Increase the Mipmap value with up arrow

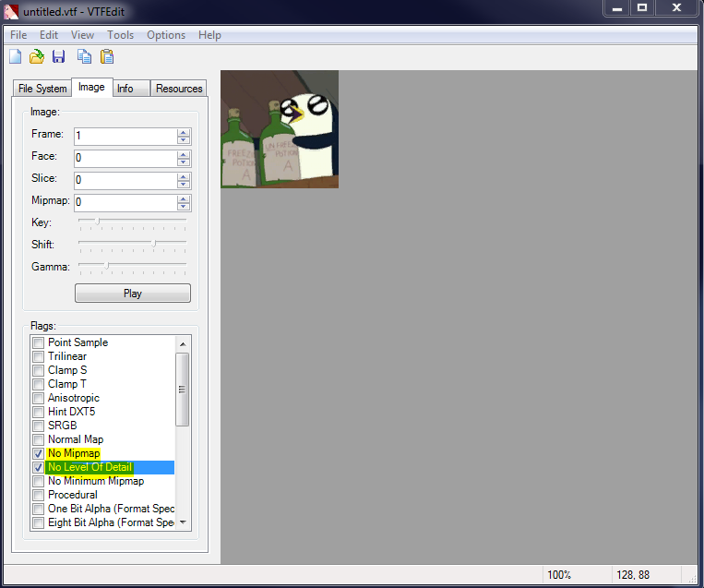pyautogui.click(x=184, y=198)
